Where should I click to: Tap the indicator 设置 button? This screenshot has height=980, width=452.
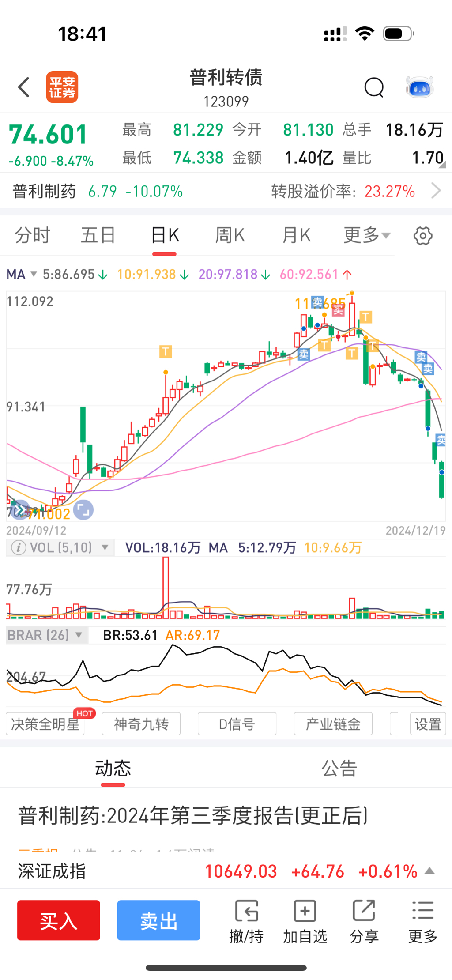coord(428,724)
